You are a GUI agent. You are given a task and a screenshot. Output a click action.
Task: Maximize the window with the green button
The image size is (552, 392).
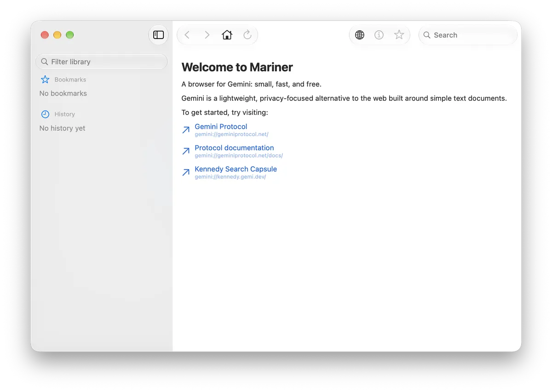coord(70,35)
